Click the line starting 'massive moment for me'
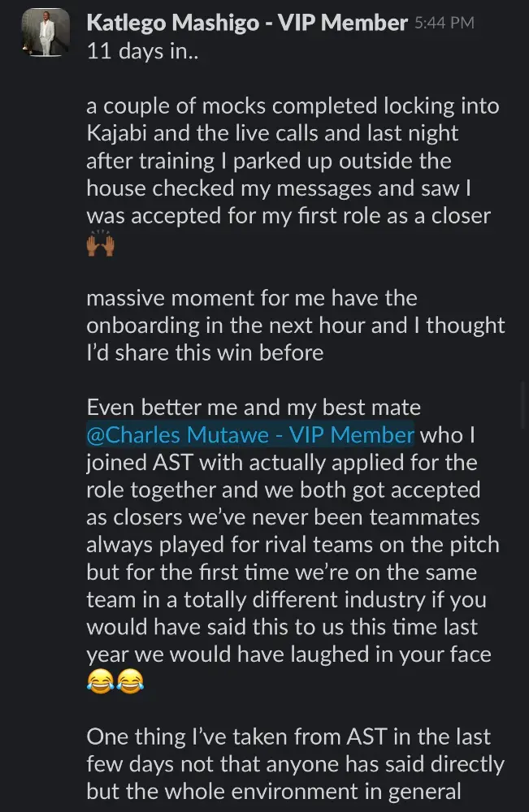The width and height of the screenshot is (529, 812). tap(251, 298)
